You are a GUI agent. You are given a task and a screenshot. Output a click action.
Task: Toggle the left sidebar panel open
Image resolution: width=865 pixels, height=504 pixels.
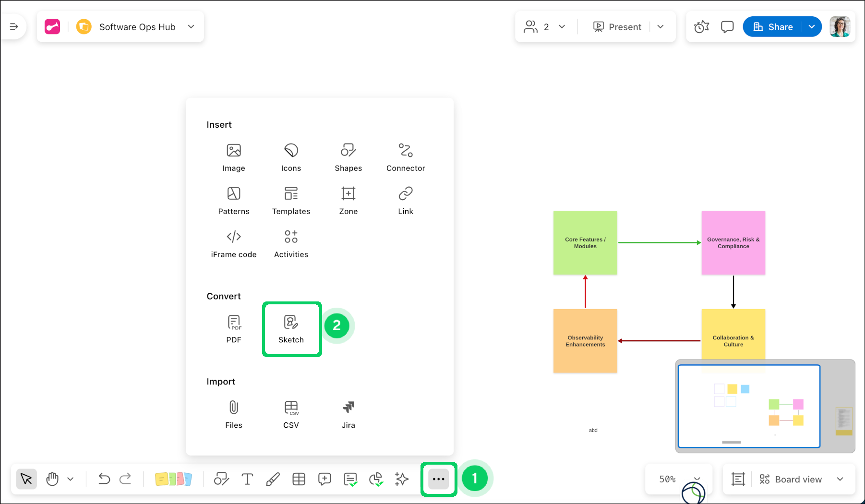(x=14, y=27)
